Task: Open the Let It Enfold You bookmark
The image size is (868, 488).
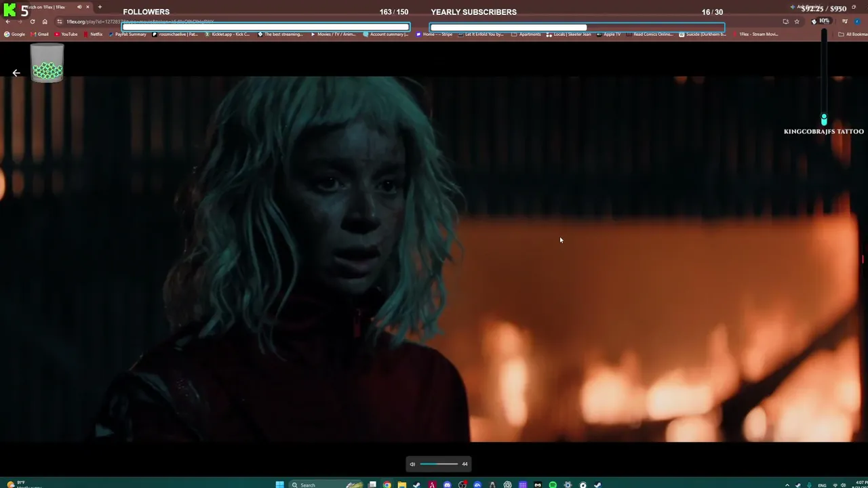Action: click(481, 34)
